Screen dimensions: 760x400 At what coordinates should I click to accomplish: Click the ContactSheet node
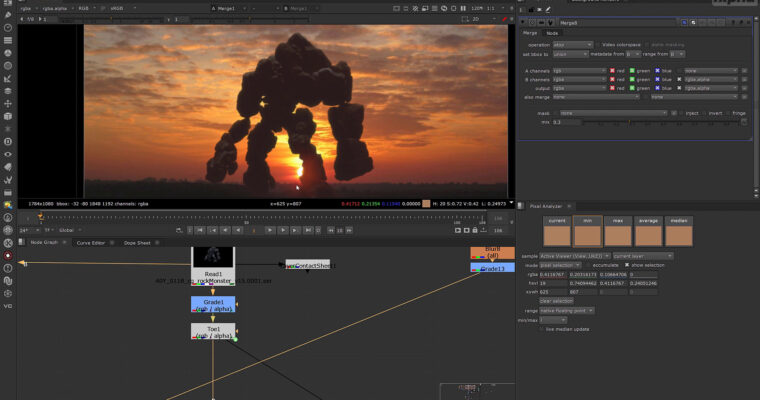pyautogui.click(x=309, y=265)
